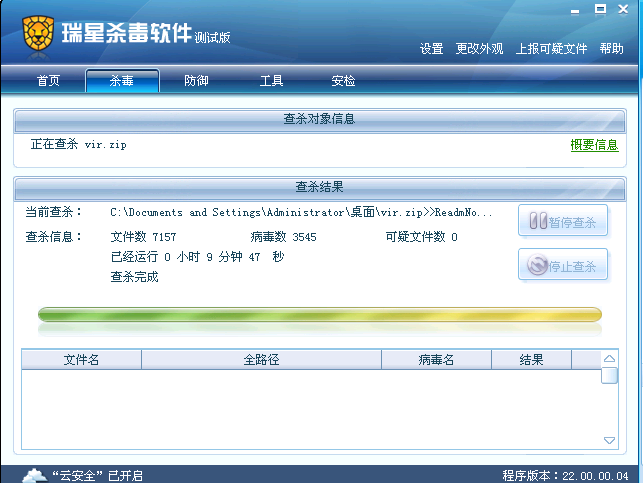
Task: Click the 查杀结果 section header
Action: point(320,187)
